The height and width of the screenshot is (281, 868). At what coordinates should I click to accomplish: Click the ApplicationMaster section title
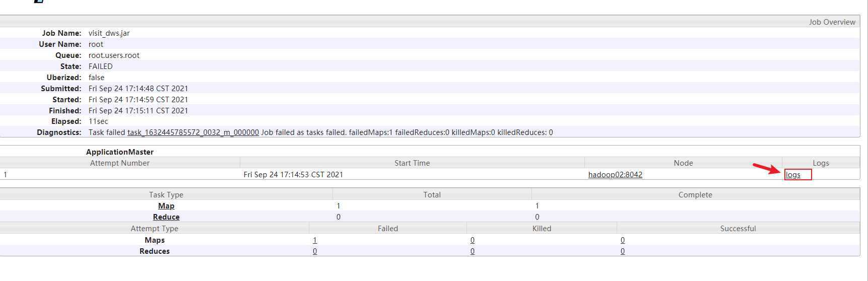pyautogui.click(x=120, y=152)
